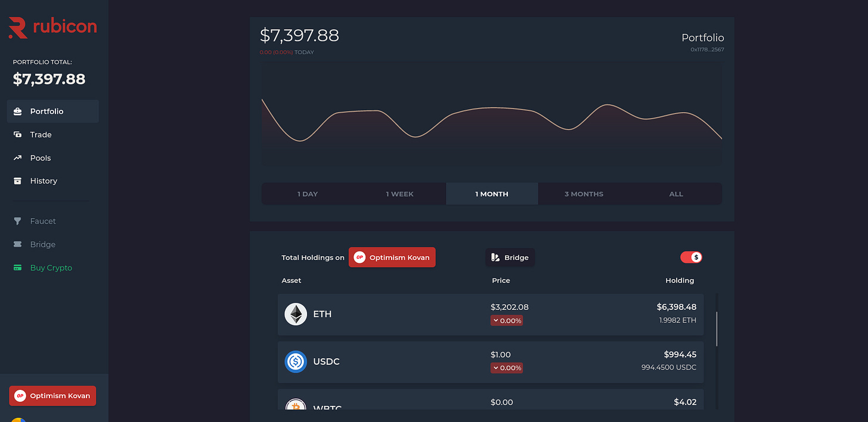This screenshot has width=868, height=422.
Task: Click the ETH 0.00% change badge
Action: [x=507, y=321]
